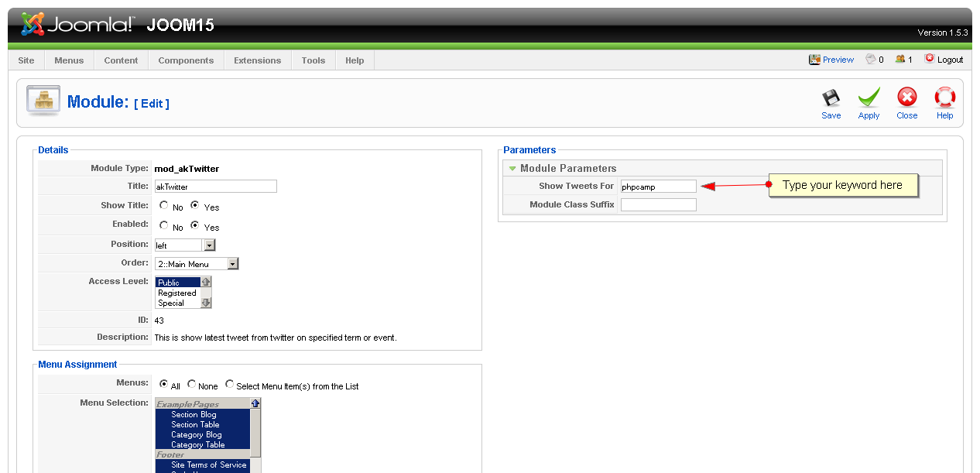
Task: Open the Help lifebuoy icon
Action: pyautogui.click(x=944, y=98)
